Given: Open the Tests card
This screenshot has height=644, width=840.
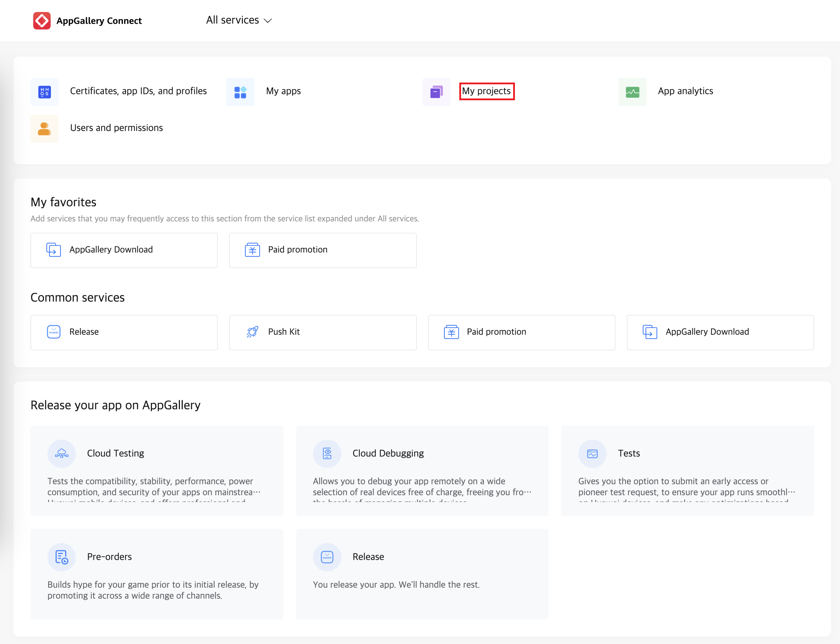Looking at the screenshot, I should coord(687,470).
